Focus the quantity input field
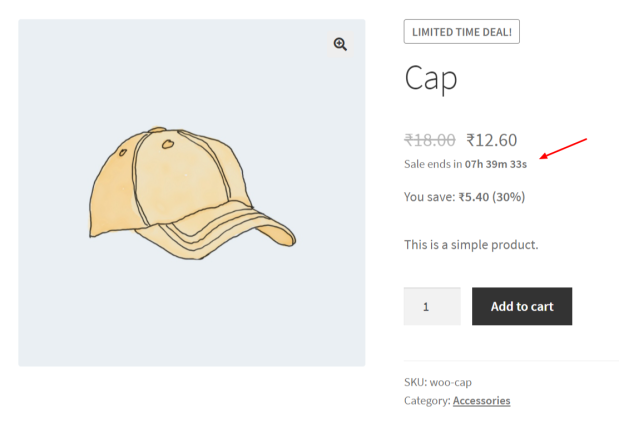This screenshot has width=619, height=423. pos(432,306)
